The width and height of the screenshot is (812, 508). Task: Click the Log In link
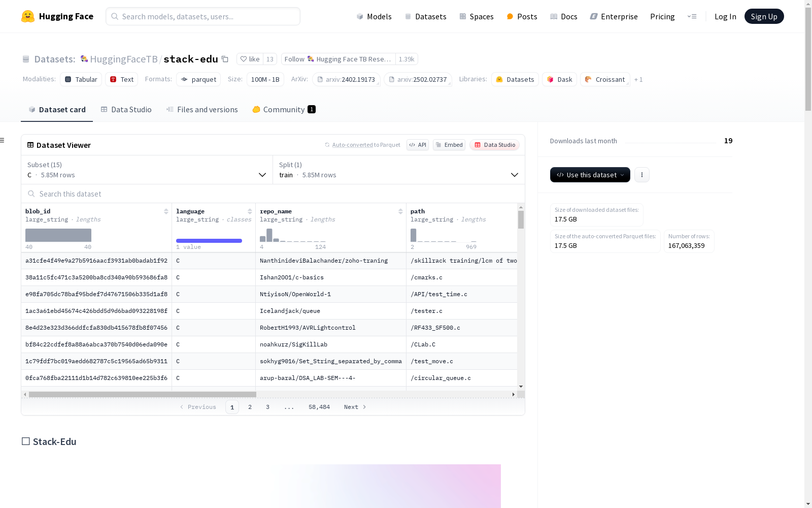point(725,16)
